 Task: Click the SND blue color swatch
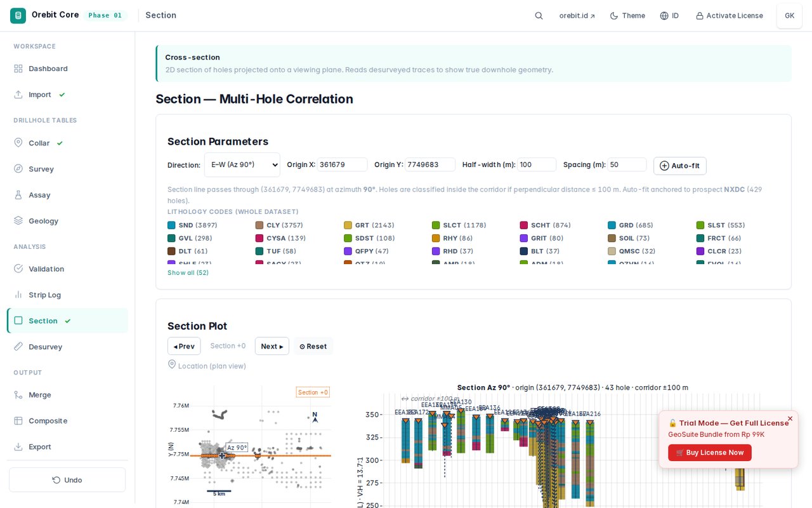click(171, 225)
